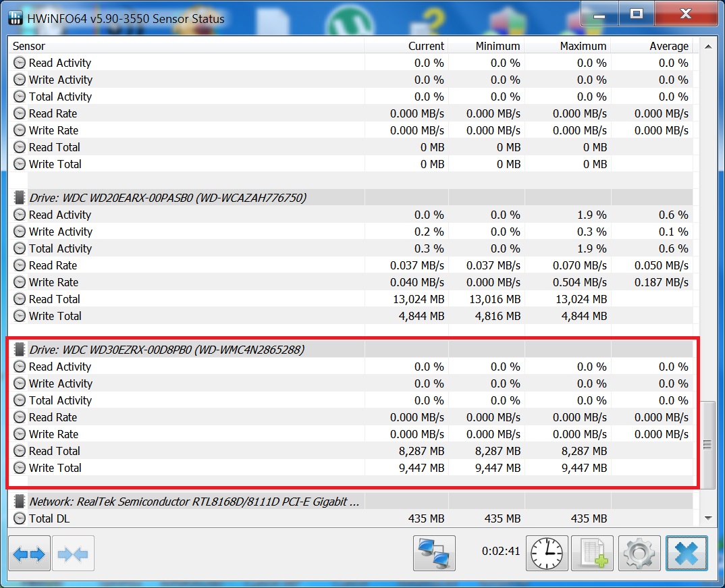
Task: Click the WD30EZRX Read Total clock icon
Action: (x=20, y=451)
